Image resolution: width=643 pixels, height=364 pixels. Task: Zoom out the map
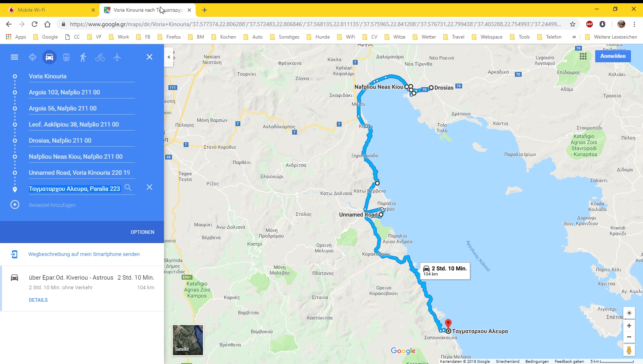pyautogui.click(x=629, y=337)
